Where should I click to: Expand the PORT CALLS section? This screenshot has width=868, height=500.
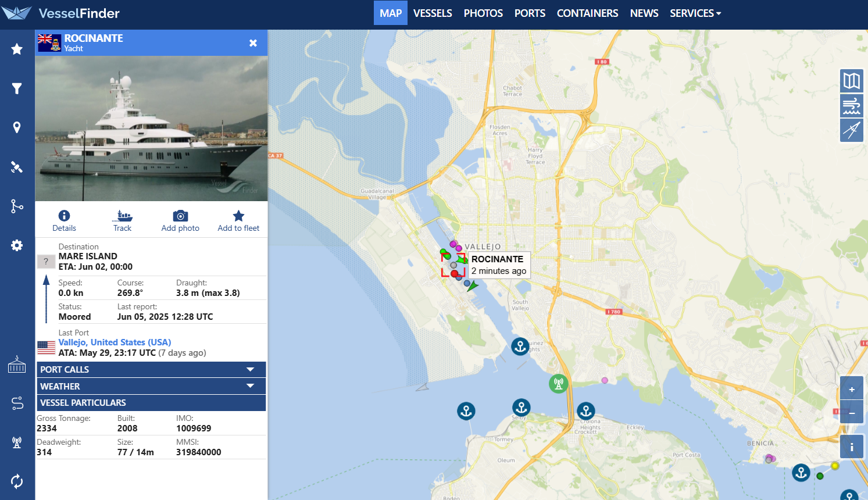(151, 370)
